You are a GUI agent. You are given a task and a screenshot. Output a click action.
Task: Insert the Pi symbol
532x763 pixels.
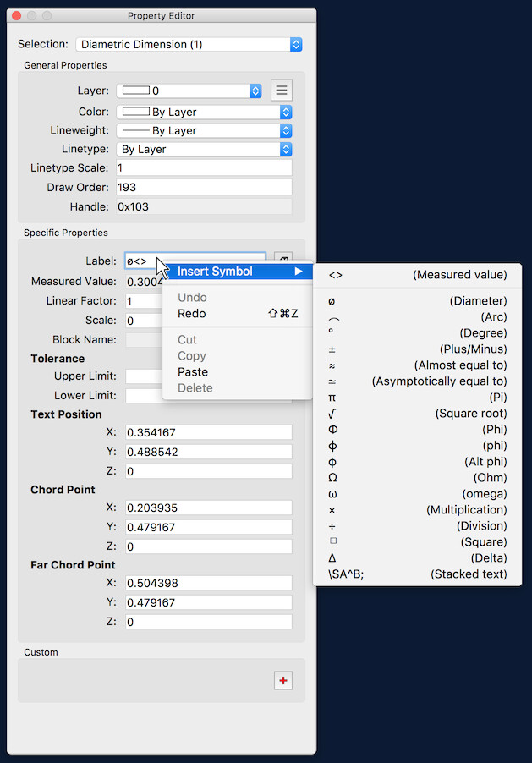[x=418, y=398]
